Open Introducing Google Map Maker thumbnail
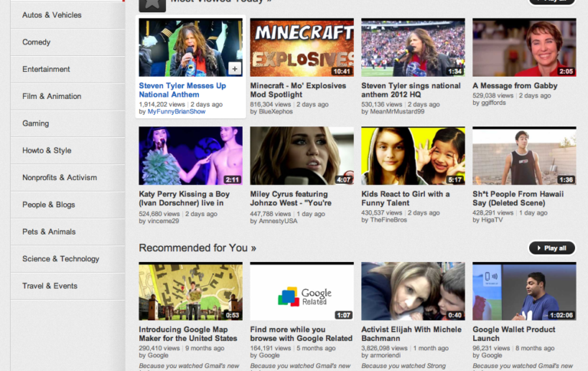The image size is (588, 371). point(191,291)
